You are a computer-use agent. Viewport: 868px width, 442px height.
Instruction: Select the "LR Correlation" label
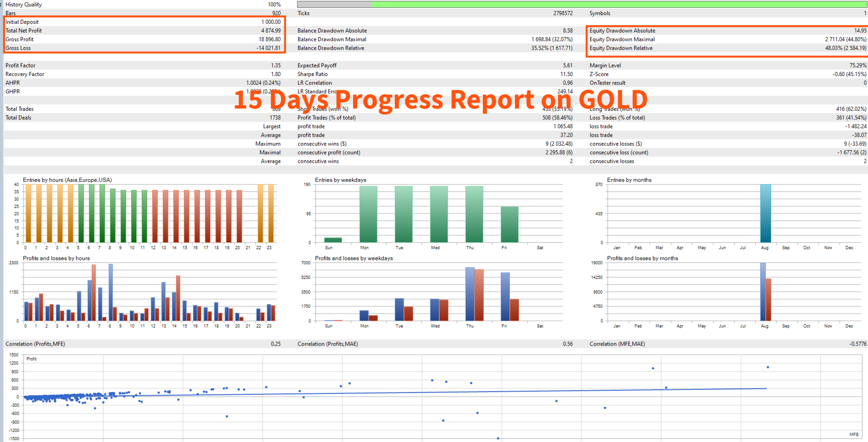click(x=315, y=83)
